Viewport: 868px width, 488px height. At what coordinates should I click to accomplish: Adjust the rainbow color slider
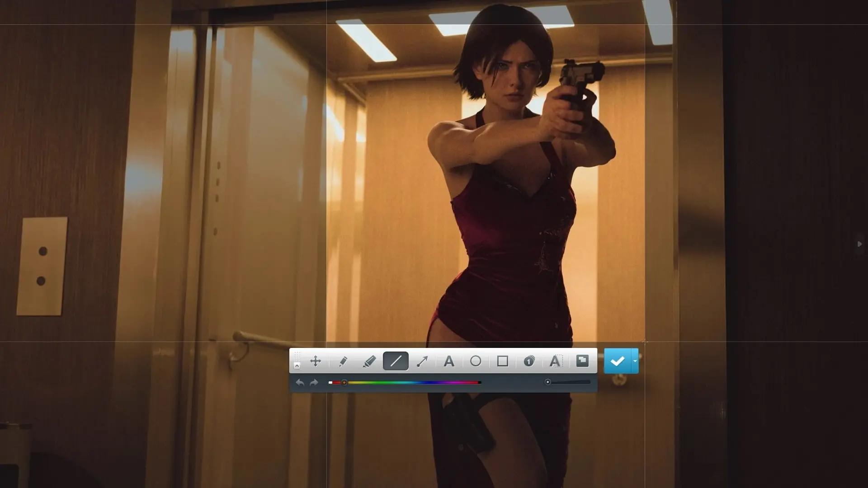click(x=405, y=383)
